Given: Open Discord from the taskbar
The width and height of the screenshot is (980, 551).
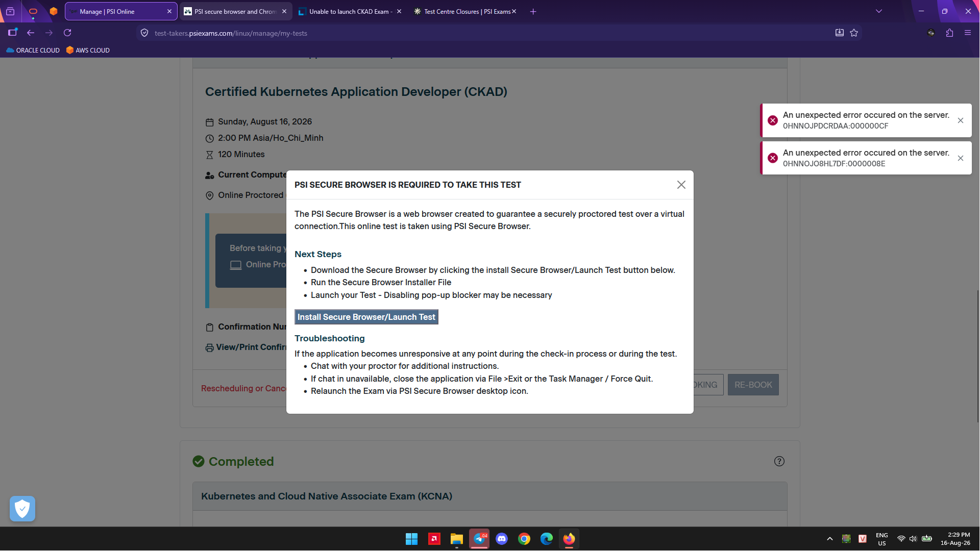Looking at the screenshot, I should (x=502, y=539).
